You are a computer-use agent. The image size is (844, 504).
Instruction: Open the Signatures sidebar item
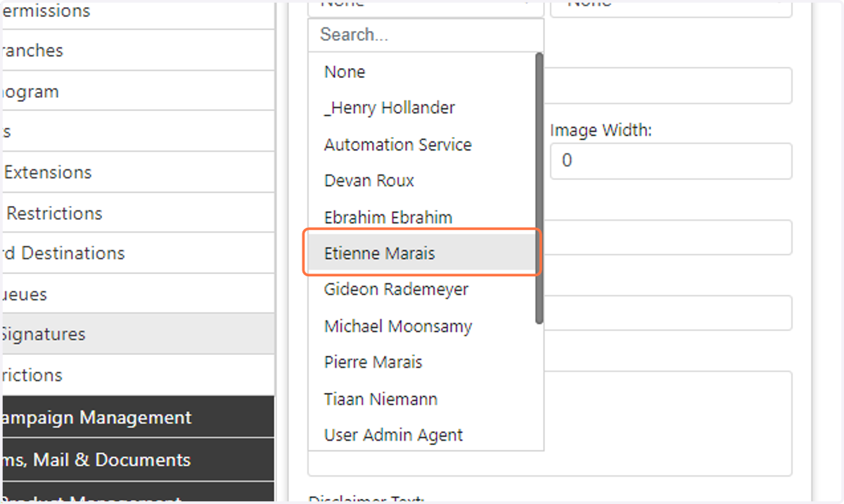(137, 334)
